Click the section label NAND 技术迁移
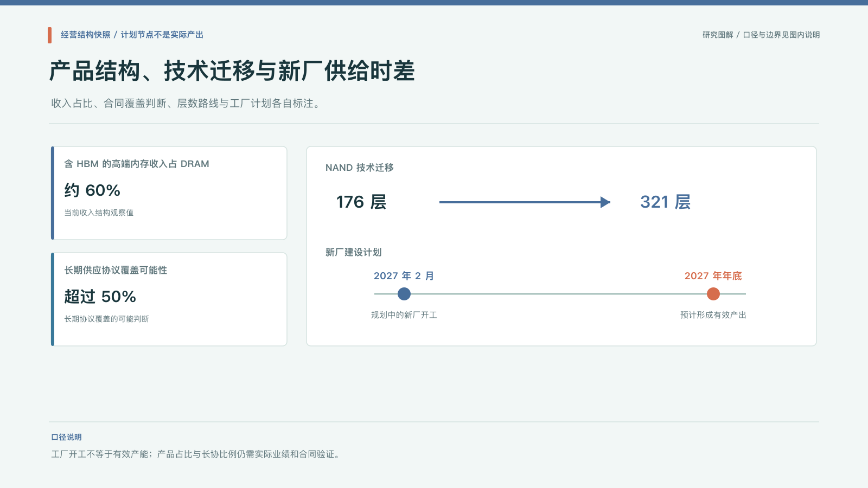The height and width of the screenshot is (488, 868). click(360, 168)
